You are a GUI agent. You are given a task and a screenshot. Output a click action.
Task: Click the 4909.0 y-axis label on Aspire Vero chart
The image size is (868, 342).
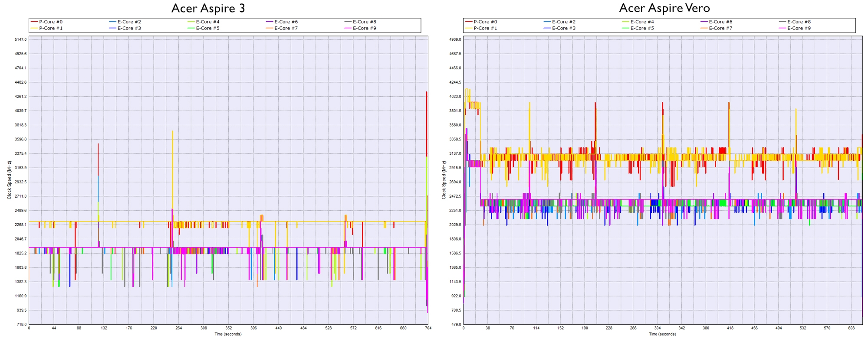(455, 39)
